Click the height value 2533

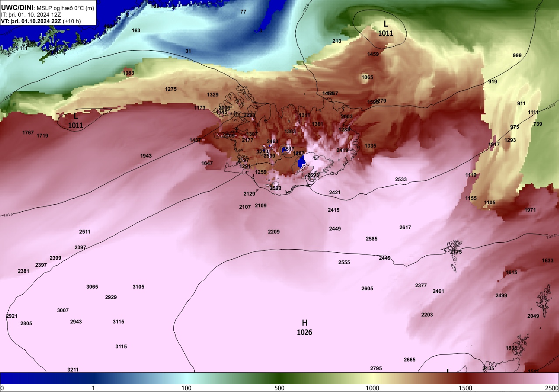pos(401,179)
